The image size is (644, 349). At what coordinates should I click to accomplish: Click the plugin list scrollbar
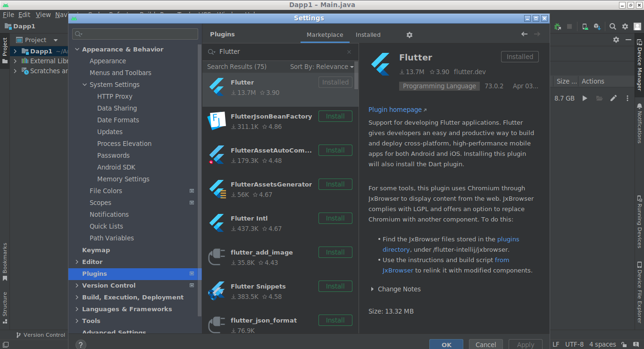[356, 76]
